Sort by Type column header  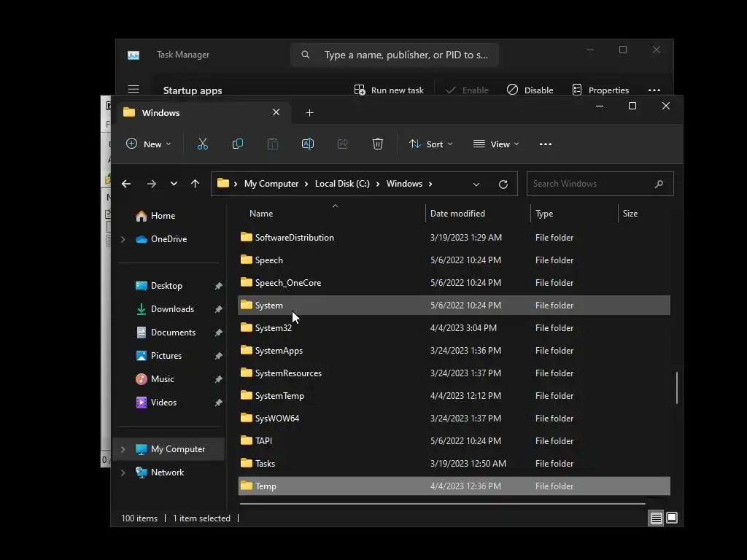(544, 214)
